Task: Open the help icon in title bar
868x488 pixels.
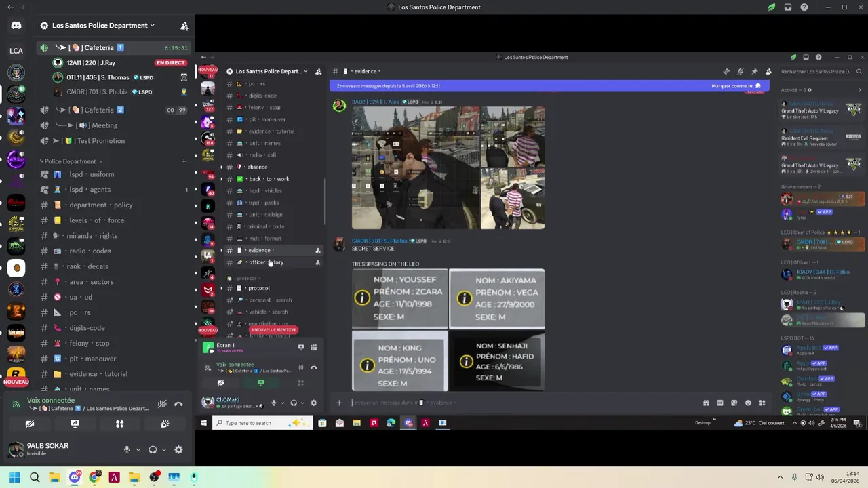Action: point(804,7)
